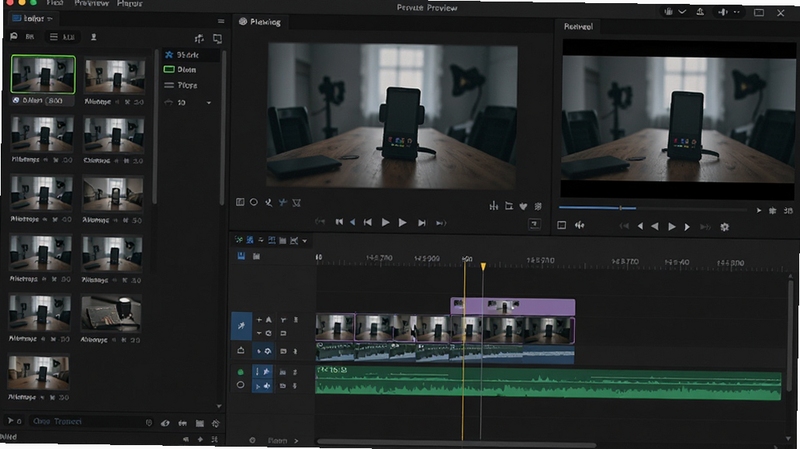Click the heart icon under the center viewer
Viewport: 800px width, 449px height.
point(523,206)
